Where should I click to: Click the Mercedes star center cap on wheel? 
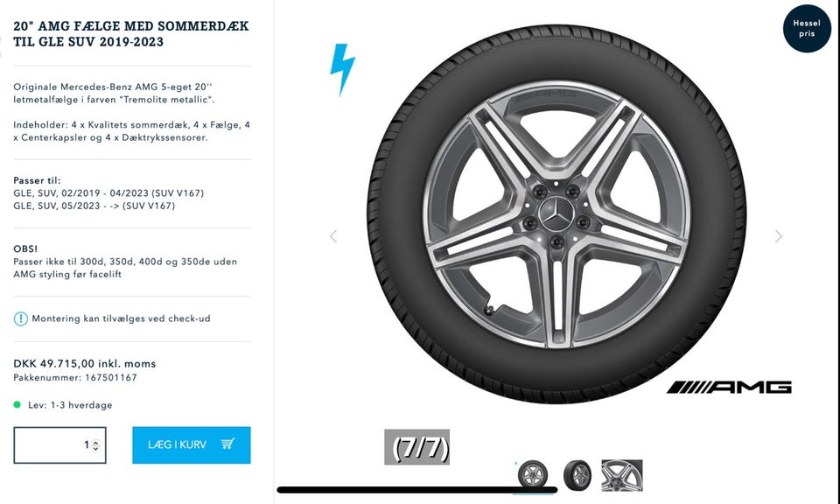[x=556, y=214]
